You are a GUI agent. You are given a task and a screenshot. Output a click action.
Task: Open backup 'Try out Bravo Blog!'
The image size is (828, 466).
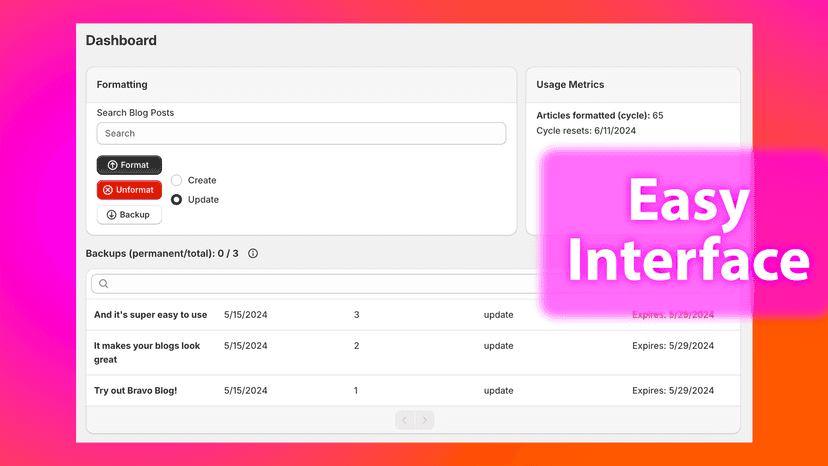pyautogui.click(x=135, y=390)
